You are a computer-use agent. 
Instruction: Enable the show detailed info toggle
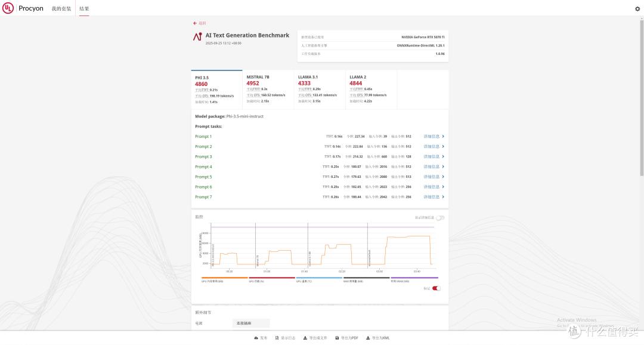pyautogui.click(x=440, y=218)
